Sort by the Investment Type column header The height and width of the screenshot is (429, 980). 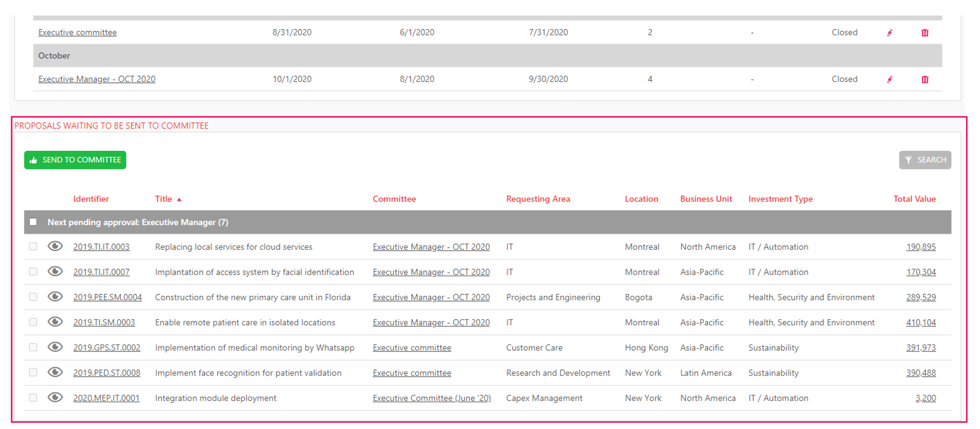[781, 199]
